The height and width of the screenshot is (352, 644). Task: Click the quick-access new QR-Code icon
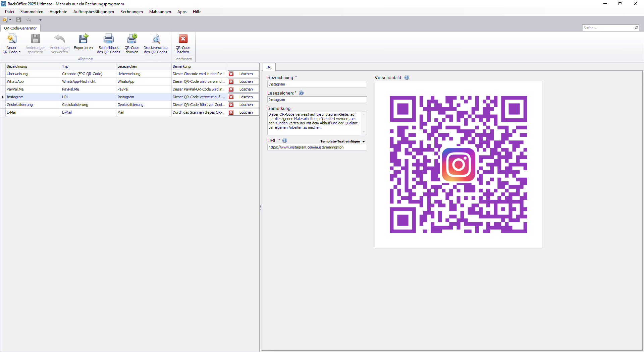[x=5, y=20]
